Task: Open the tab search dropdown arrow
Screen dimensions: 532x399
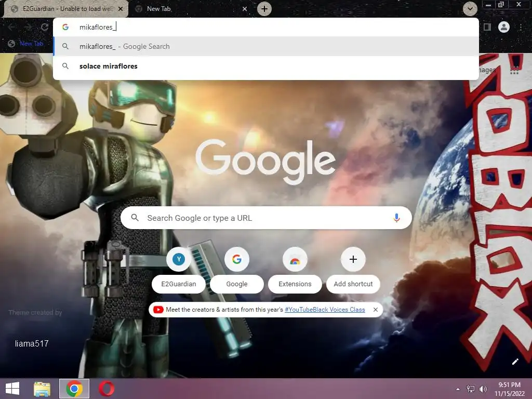Action: [470, 9]
